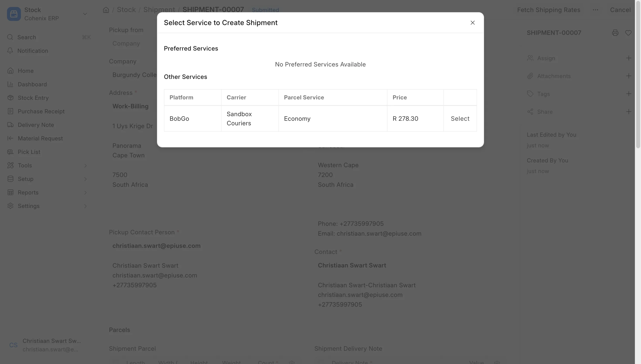Click Fetch Shipping Rates button
This screenshot has height=364, width=641.
549,10
